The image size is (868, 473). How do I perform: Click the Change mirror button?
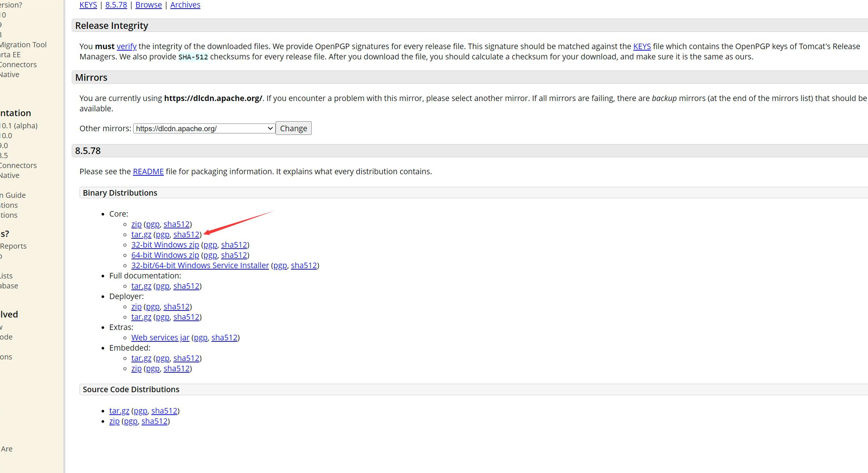293,128
